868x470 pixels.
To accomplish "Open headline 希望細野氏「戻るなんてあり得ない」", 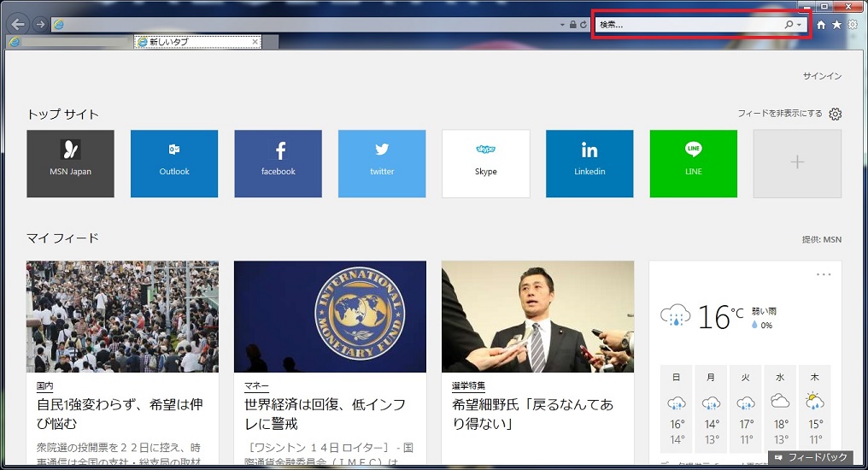I will [532, 414].
